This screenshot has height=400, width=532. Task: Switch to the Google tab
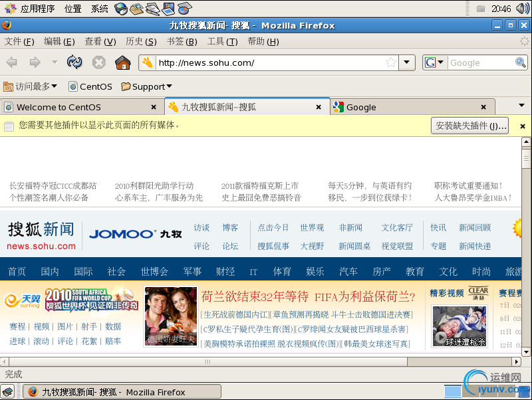click(x=412, y=107)
